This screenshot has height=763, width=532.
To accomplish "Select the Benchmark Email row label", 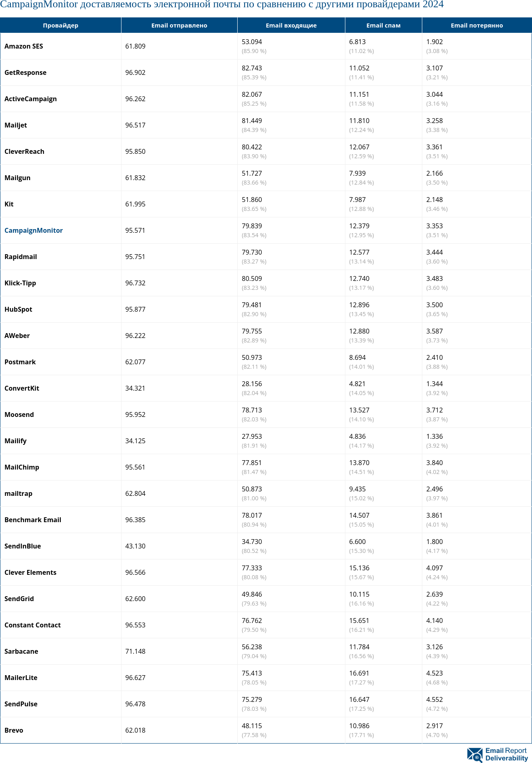I will click(33, 520).
